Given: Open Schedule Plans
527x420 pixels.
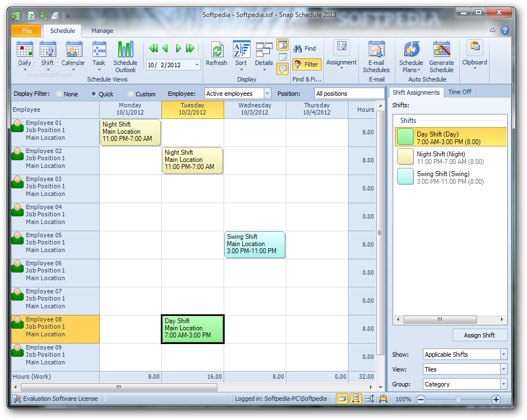Looking at the screenshot, I should pyautogui.click(x=411, y=57).
